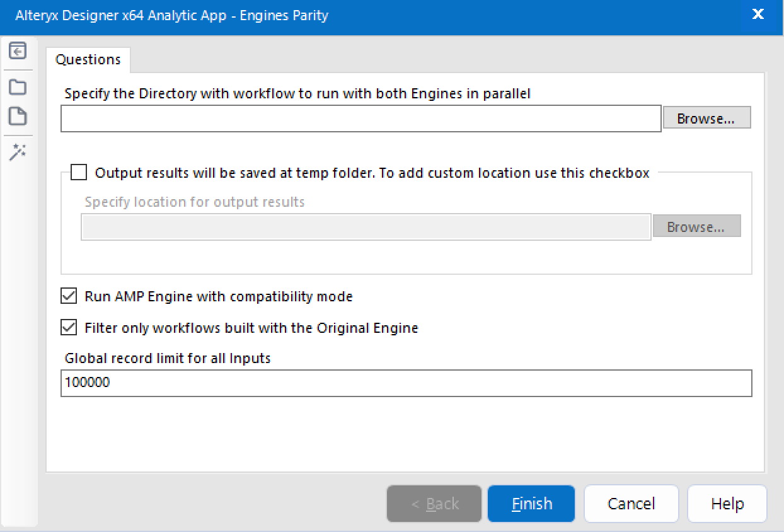Click Cancel to dismiss the dialog
The height and width of the screenshot is (532, 784).
(631, 504)
